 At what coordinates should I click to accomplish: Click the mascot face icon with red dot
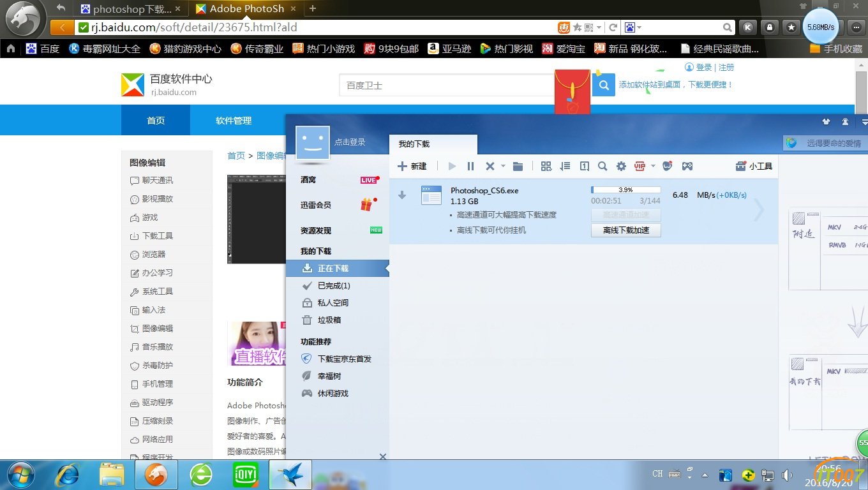[668, 166]
